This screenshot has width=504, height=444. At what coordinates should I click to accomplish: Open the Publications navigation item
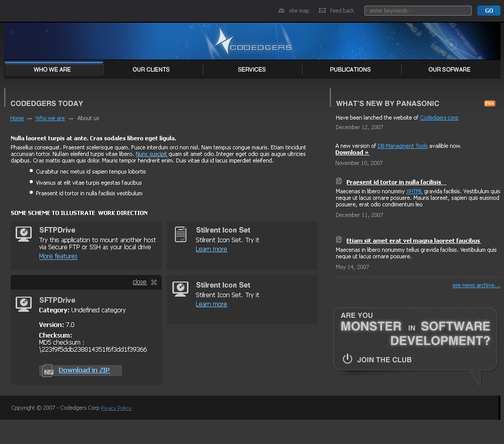[350, 70]
